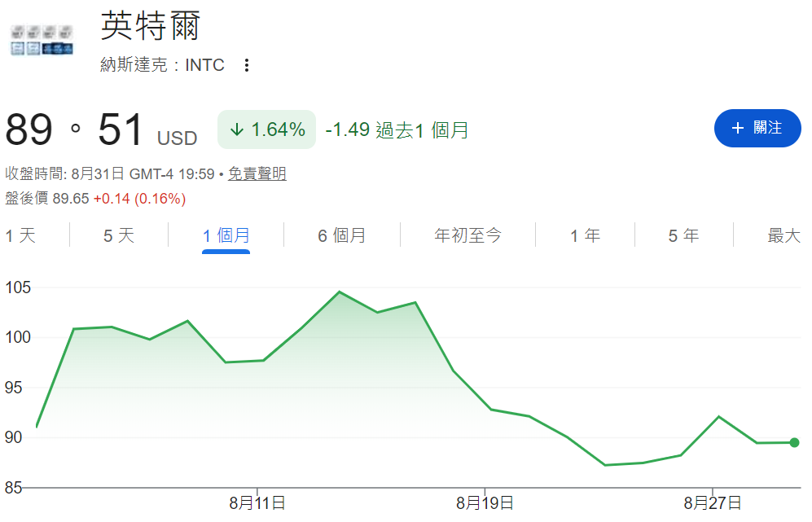Switch to the 1 天 time range
Image resolution: width=812 pixels, height=522 pixels.
click(x=20, y=235)
